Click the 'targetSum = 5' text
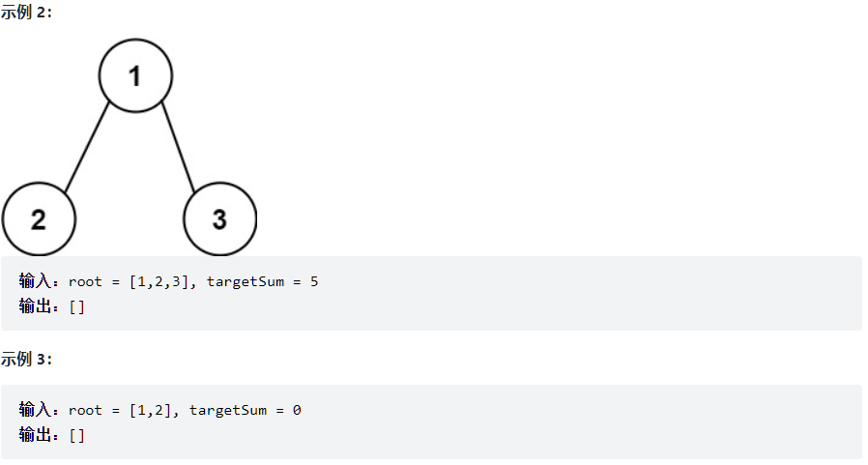 click(262, 282)
